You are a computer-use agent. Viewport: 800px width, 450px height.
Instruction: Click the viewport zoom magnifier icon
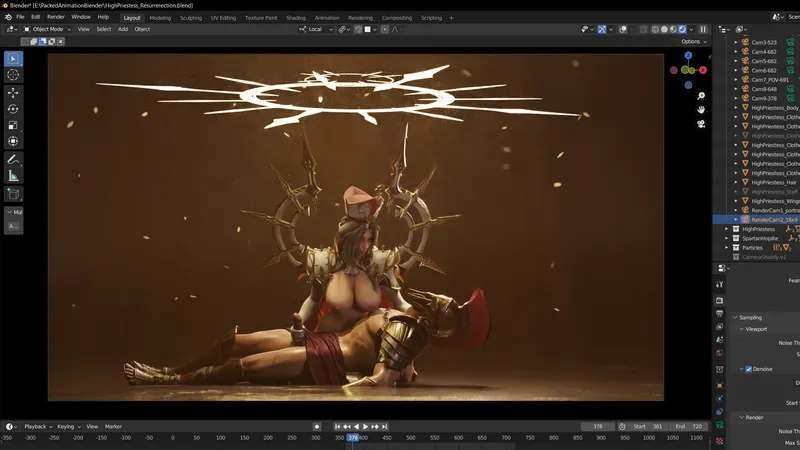click(701, 96)
